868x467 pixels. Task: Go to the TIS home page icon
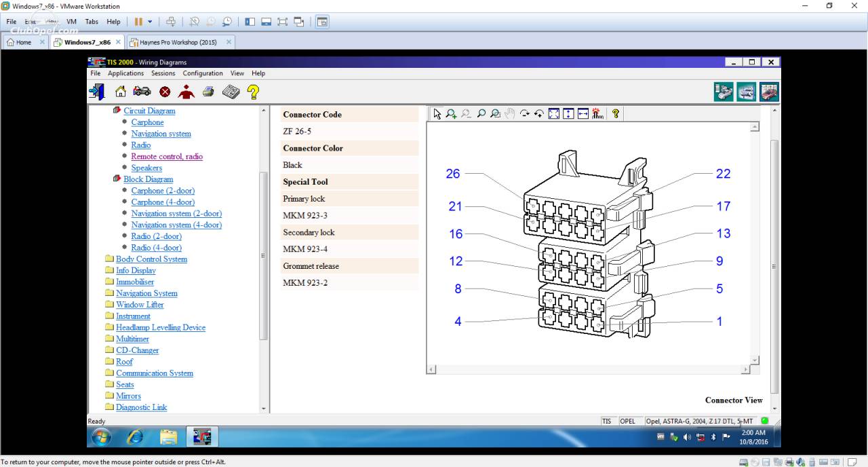tap(120, 92)
